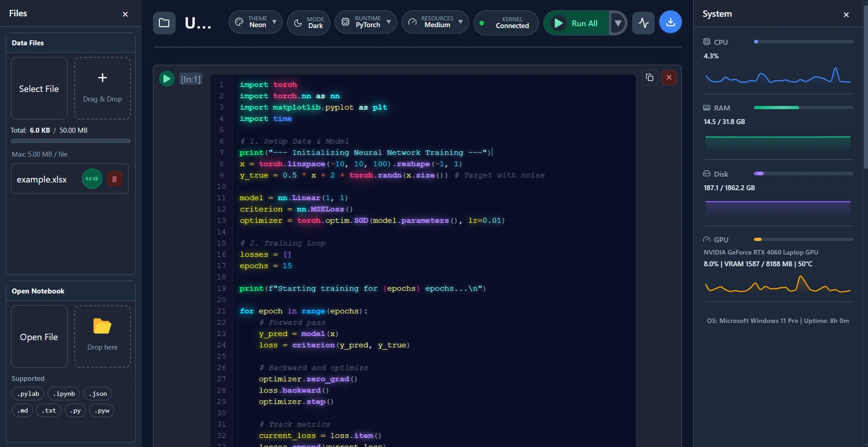Viewport: 868px width, 447px height.
Task: Open the Theme Neon dropdown
Action: click(255, 22)
